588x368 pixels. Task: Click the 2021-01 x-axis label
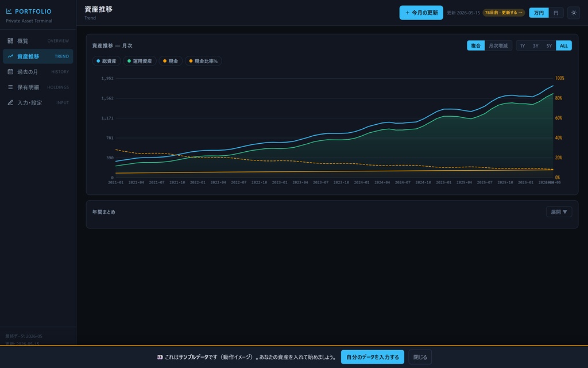click(x=115, y=182)
